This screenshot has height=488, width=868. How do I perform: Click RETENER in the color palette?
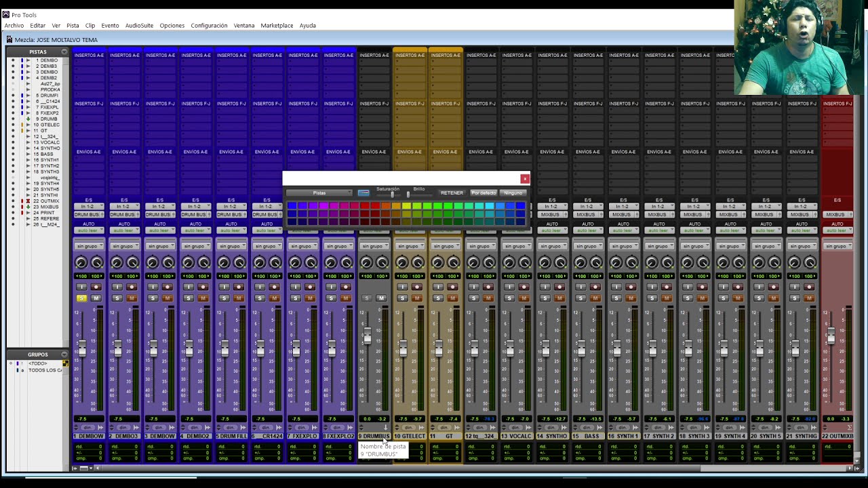(452, 193)
